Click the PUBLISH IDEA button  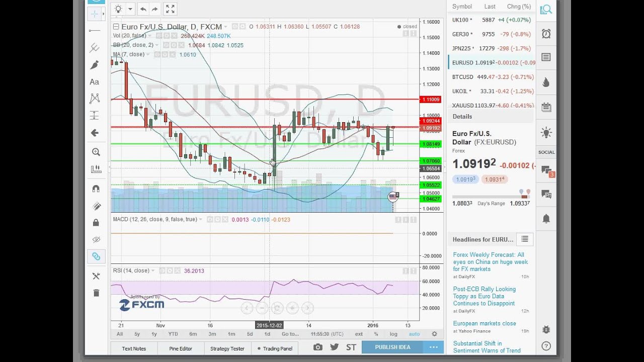[392, 347]
